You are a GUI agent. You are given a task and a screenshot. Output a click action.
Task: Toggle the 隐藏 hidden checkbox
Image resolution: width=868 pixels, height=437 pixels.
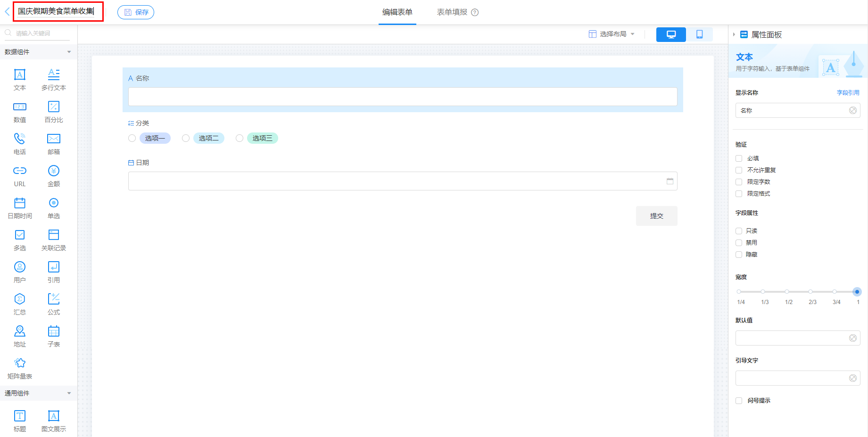tap(739, 255)
